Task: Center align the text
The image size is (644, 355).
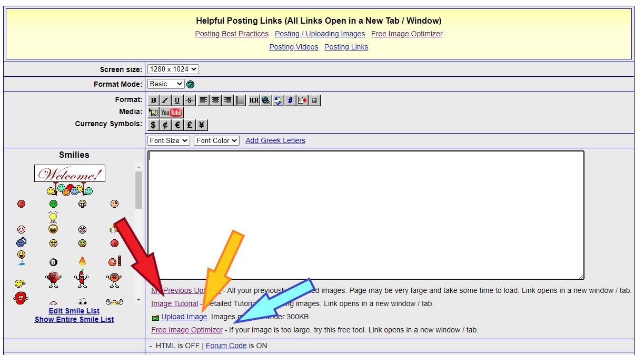Action: click(x=215, y=100)
